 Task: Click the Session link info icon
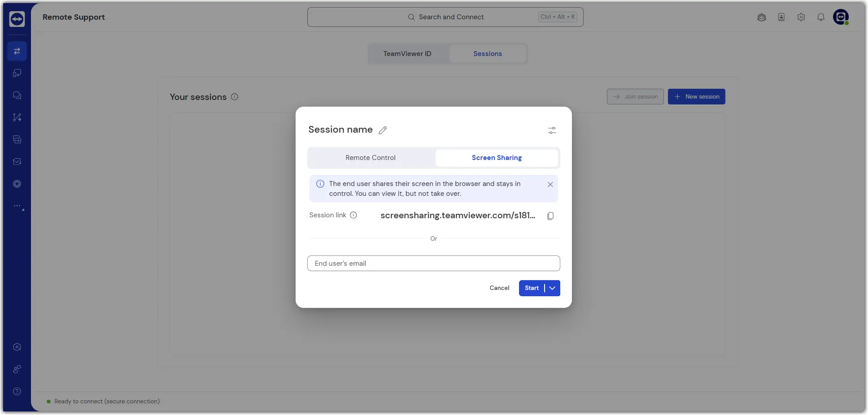(x=353, y=215)
